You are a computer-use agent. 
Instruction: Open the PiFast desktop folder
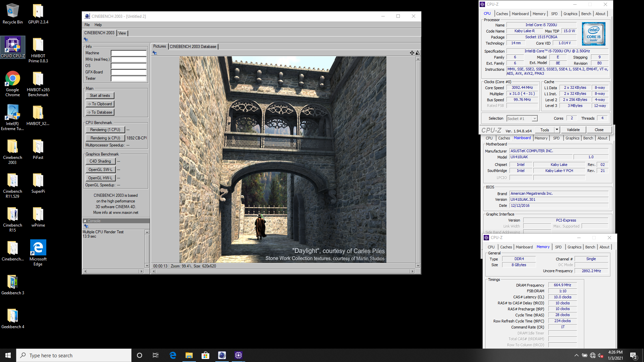pyautogui.click(x=38, y=149)
